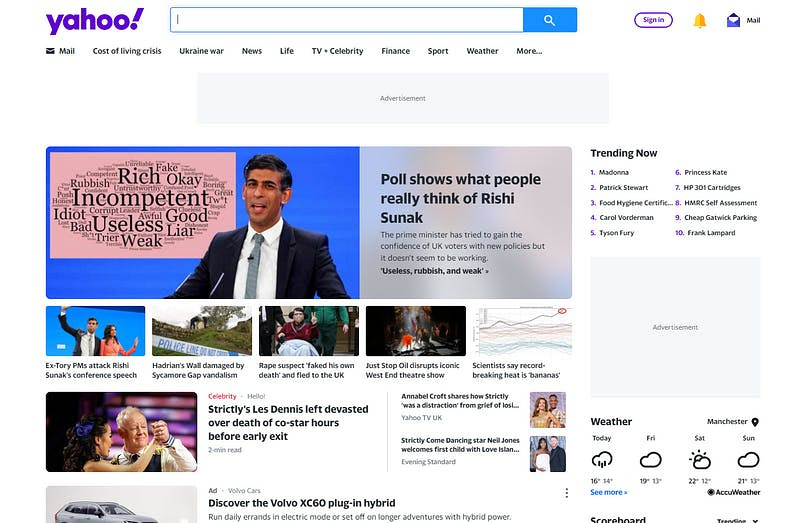800x523 pixels.
Task: Open trending topic Patrick Stewart
Action: (x=623, y=187)
